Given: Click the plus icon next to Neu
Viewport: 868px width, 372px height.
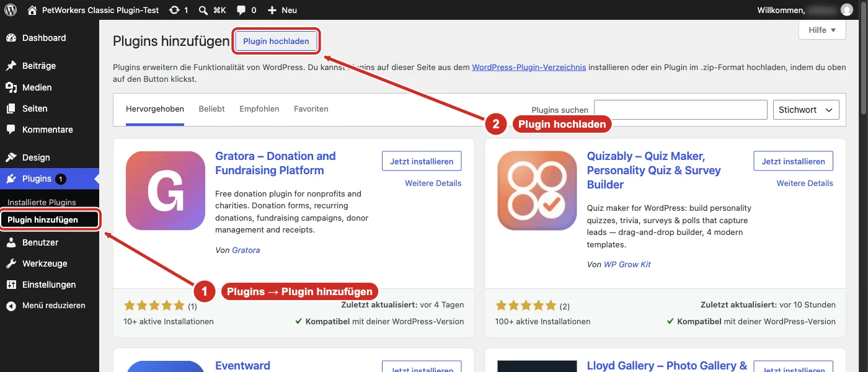Looking at the screenshot, I should pos(272,11).
